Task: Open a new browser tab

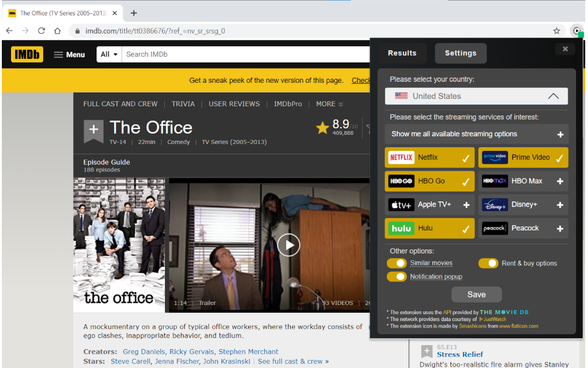Action: [x=134, y=13]
